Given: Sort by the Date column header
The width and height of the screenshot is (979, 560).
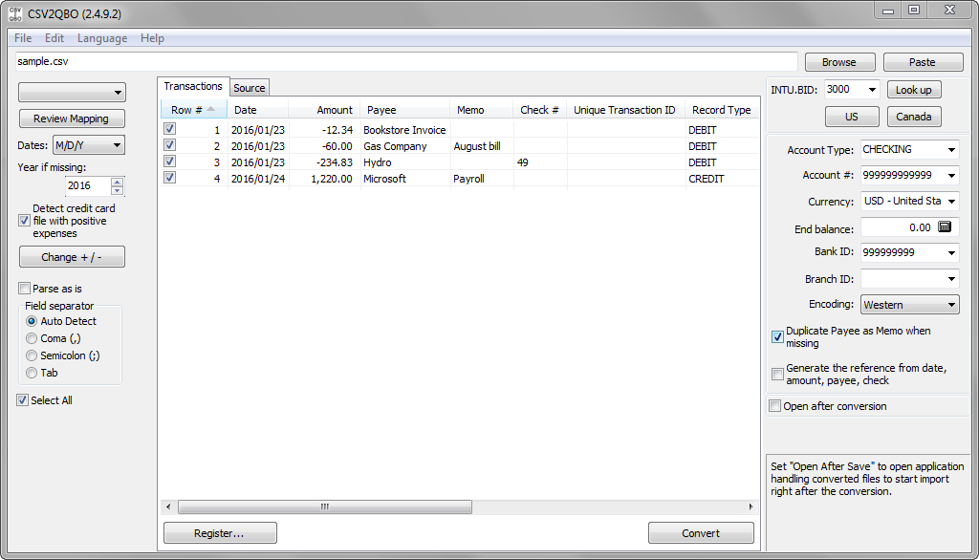Looking at the screenshot, I should pos(258,110).
